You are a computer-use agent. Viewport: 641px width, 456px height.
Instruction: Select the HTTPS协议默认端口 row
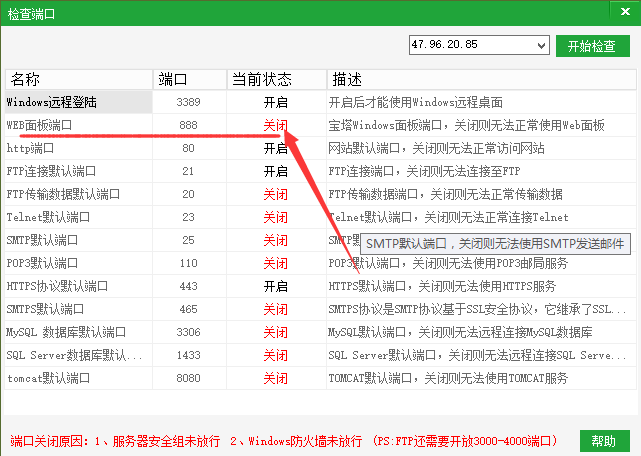pyautogui.click(x=320, y=286)
